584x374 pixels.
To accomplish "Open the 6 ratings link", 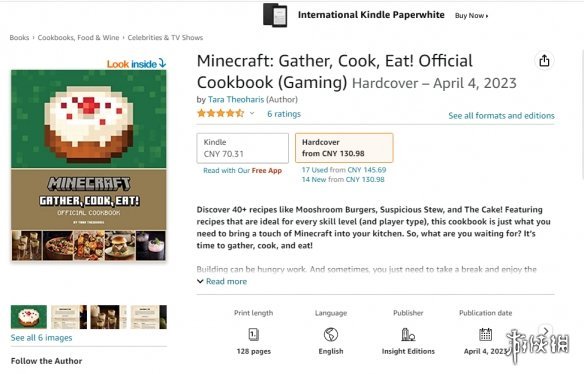I will pos(284,114).
